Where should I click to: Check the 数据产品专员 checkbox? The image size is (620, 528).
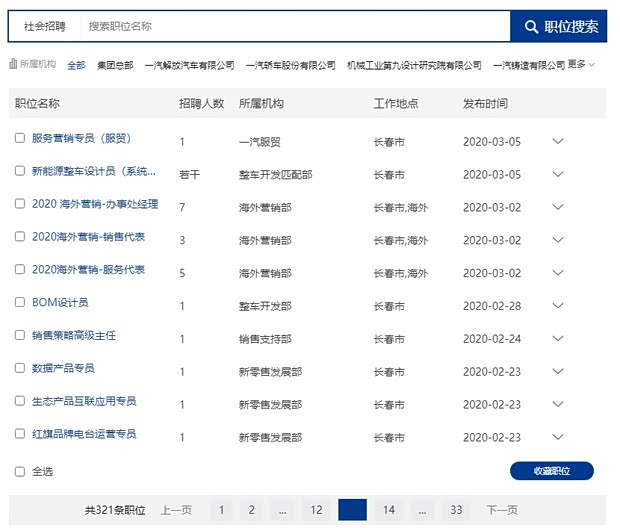click(x=20, y=368)
